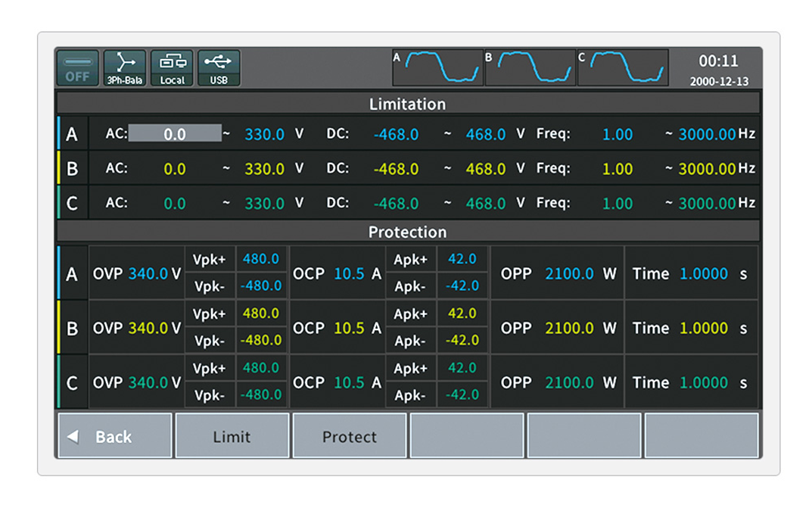Image resolution: width=812 pixels, height=505 pixels.
Task: Edit phase A DC minimum -468.0
Action: click(x=396, y=134)
